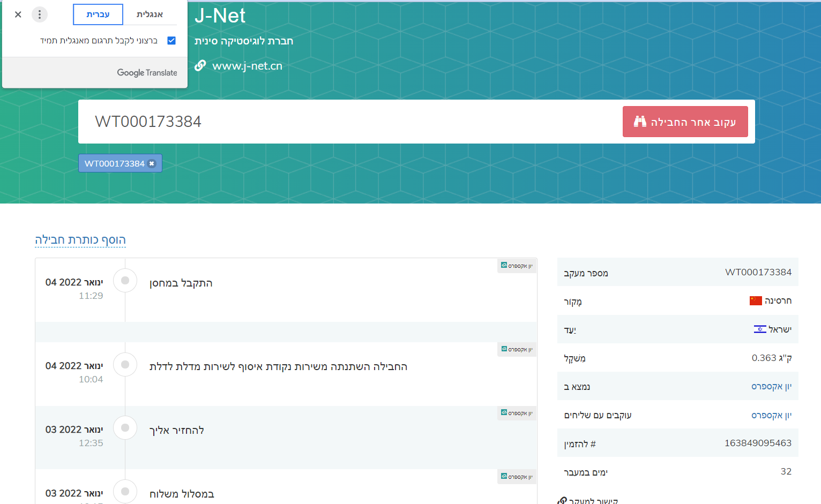Viewport: 821px width, 504px height.
Task: Open the יון אקספרס link in the נמצא ב row
Action: [x=771, y=386]
